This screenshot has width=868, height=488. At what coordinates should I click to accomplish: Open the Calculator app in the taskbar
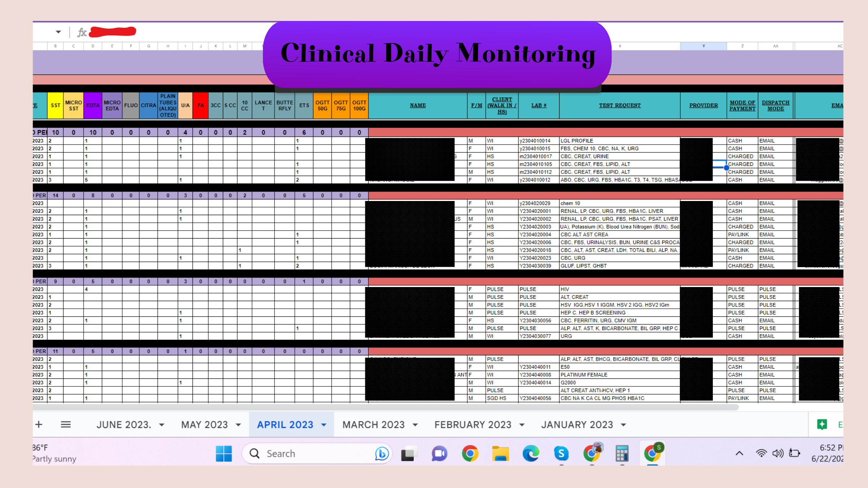click(622, 454)
